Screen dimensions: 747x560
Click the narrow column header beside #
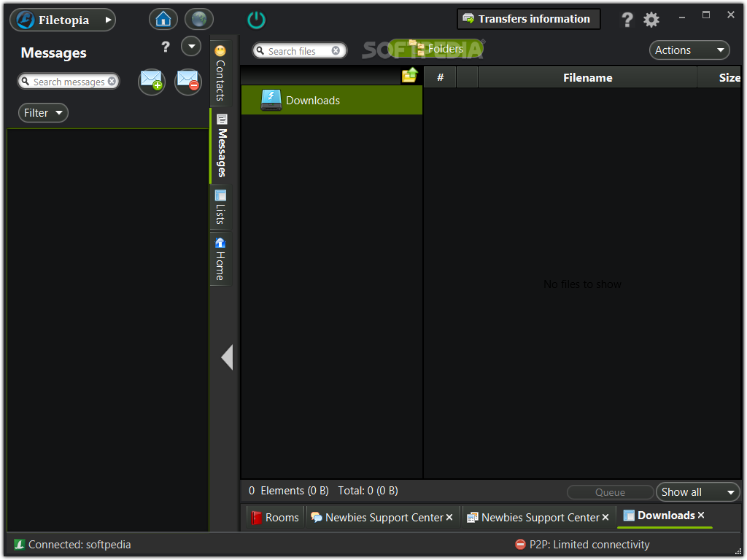tap(468, 77)
